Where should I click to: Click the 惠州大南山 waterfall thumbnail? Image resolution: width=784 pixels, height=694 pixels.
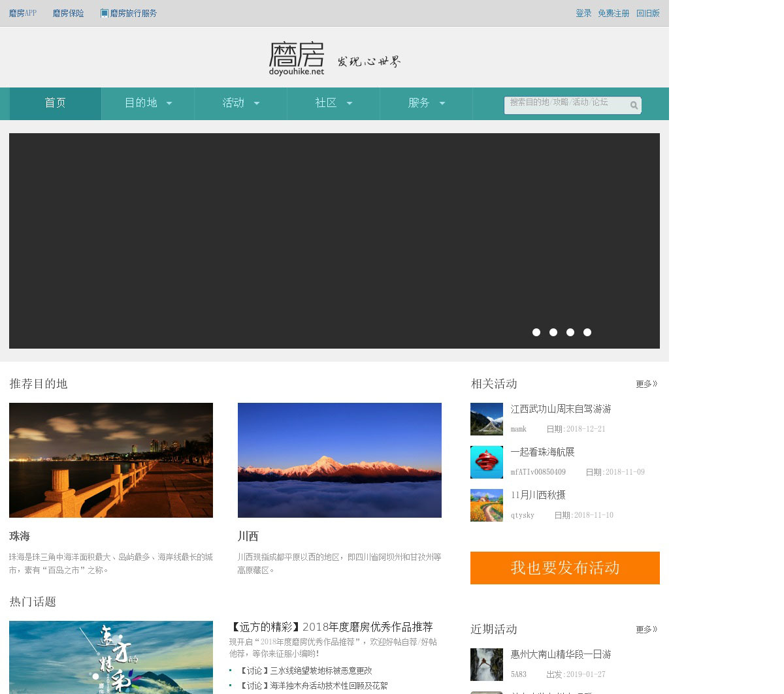pos(487,665)
